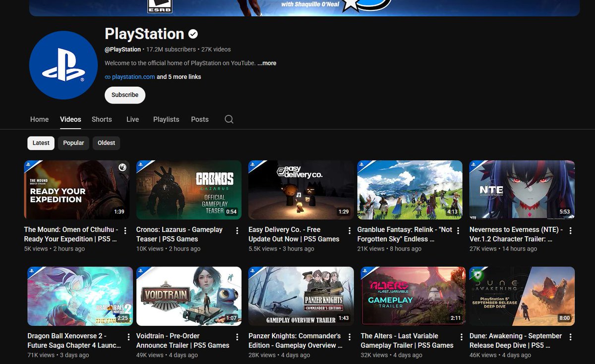The image size is (595, 364).
Task: Open Granblue Fantasy: Relink video title
Action: coord(405,234)
